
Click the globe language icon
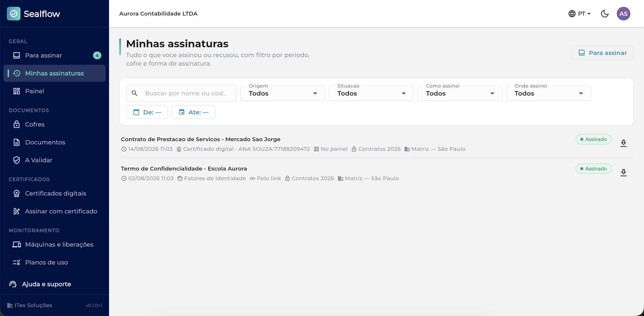572,13
